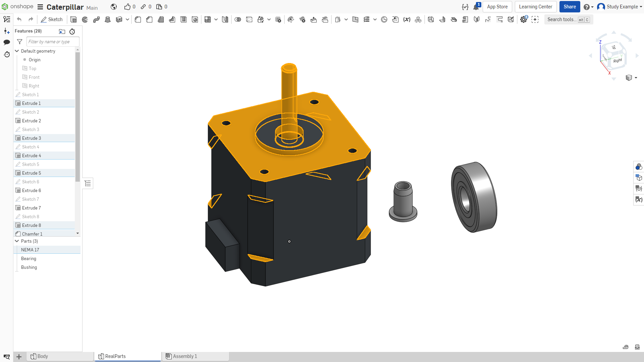Viewport: 644px width, 362px height.
Task: Toggle the tab manager at bottom-left
Action: pyautogui.click(x=7, y=357)
